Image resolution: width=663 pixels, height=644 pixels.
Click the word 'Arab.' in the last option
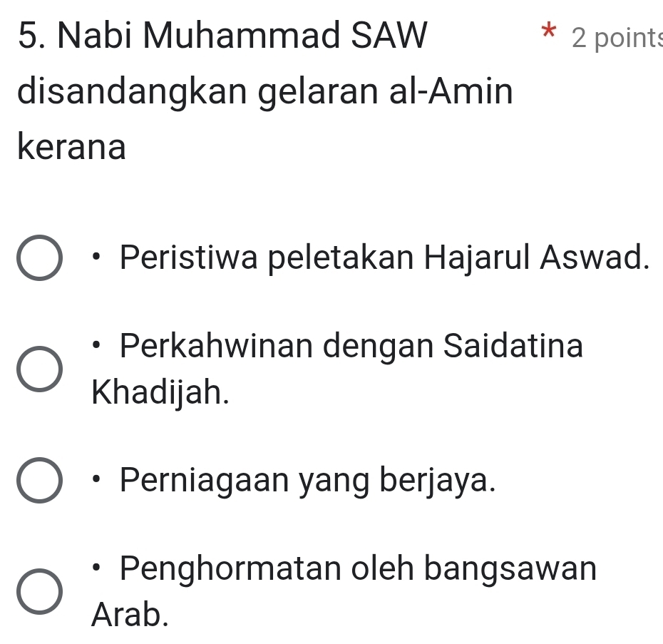click(131, 613)
